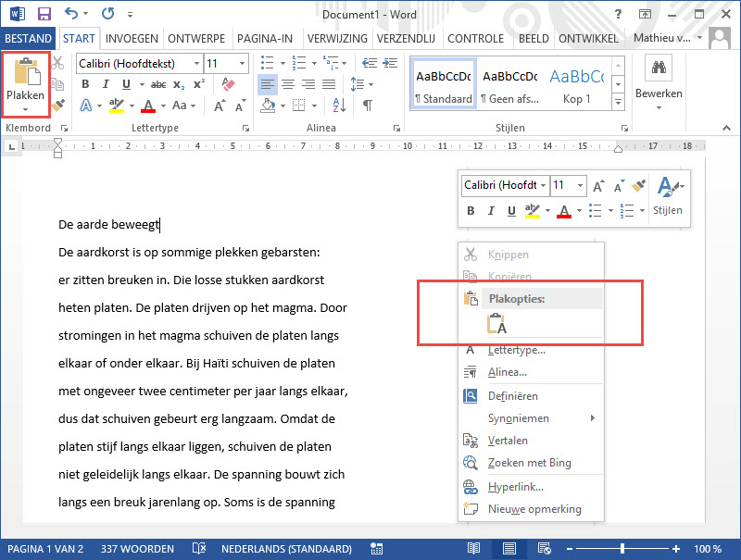Open Stijlen in the mini toolbar
The height and width of the screenshot is (560, 741).
[668, 196]
